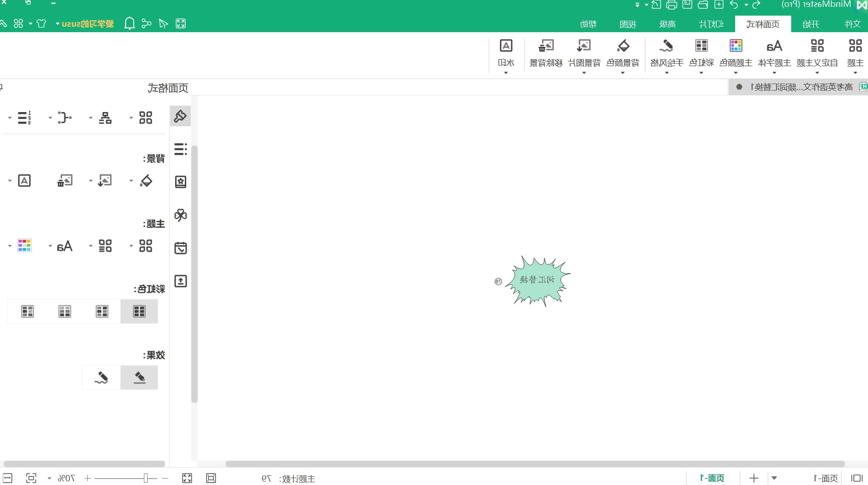
Task: Expand watermark dropdown arrow under 背景
Action: click(10, 181)
